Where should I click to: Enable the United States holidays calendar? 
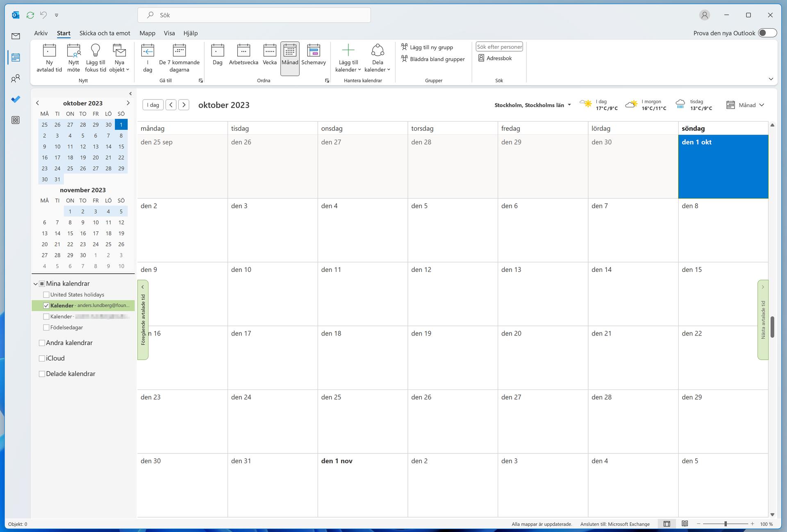click(x=46, y=294)
